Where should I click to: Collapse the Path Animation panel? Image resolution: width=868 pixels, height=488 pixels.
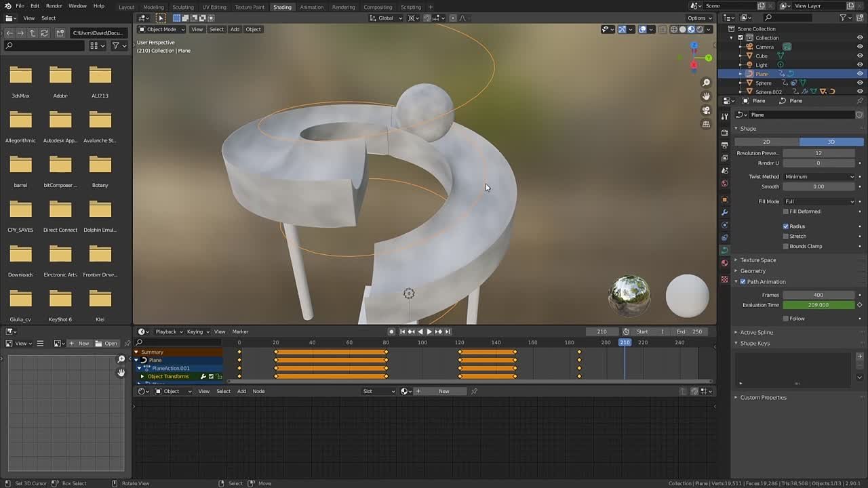coord(736,281)
